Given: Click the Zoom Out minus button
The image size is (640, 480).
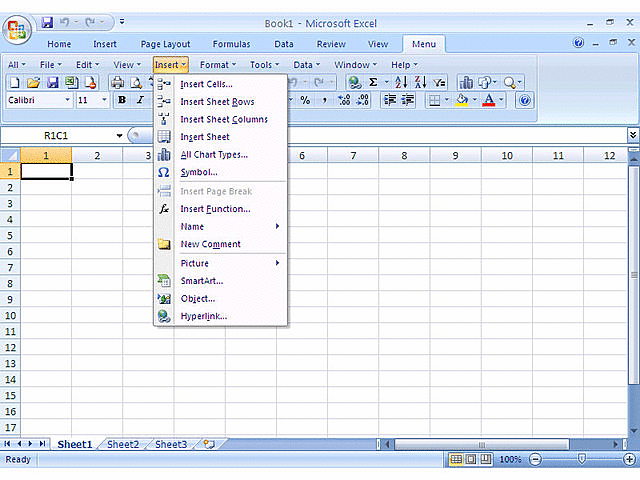Looking at the screenshot, I should pos(535,460).
